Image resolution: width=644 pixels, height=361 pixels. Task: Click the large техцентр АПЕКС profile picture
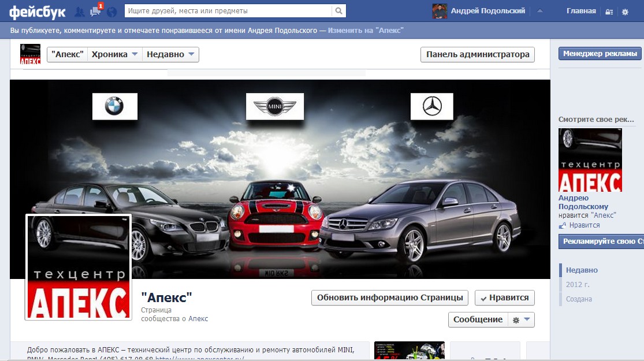[79, 267]
